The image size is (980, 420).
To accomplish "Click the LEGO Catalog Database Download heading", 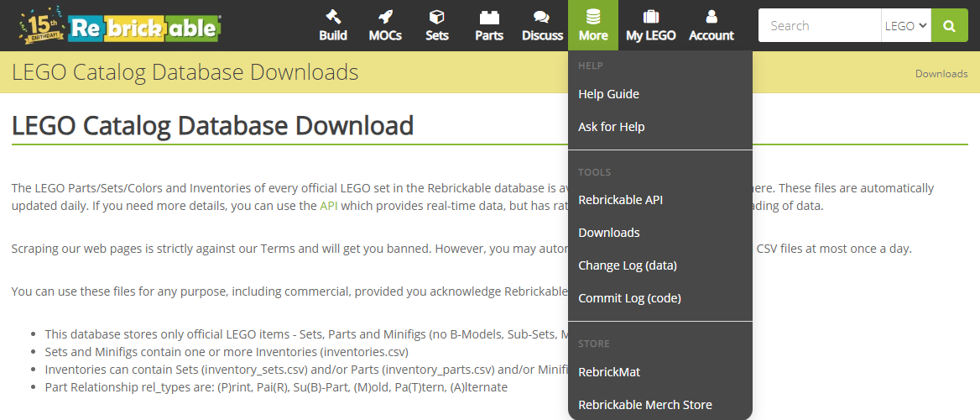I will click(x=212, y=126).
